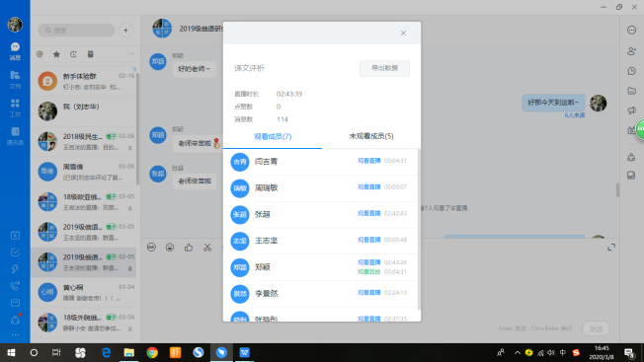The height and width of the screenshot is (362, 644).
Task: Click the clock filter icon in the chat list
Action: pyautogui.click(x=73, y=54)
